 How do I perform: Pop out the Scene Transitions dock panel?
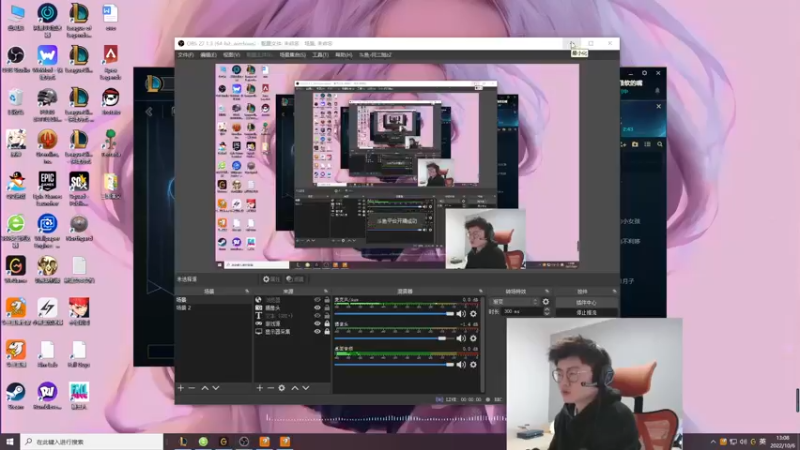coord(547,291)
